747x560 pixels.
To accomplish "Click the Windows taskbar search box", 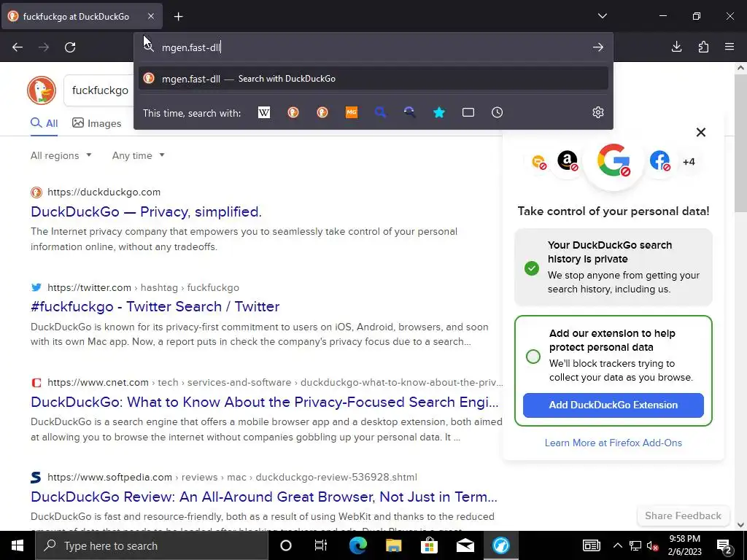I will coord(152,545).
